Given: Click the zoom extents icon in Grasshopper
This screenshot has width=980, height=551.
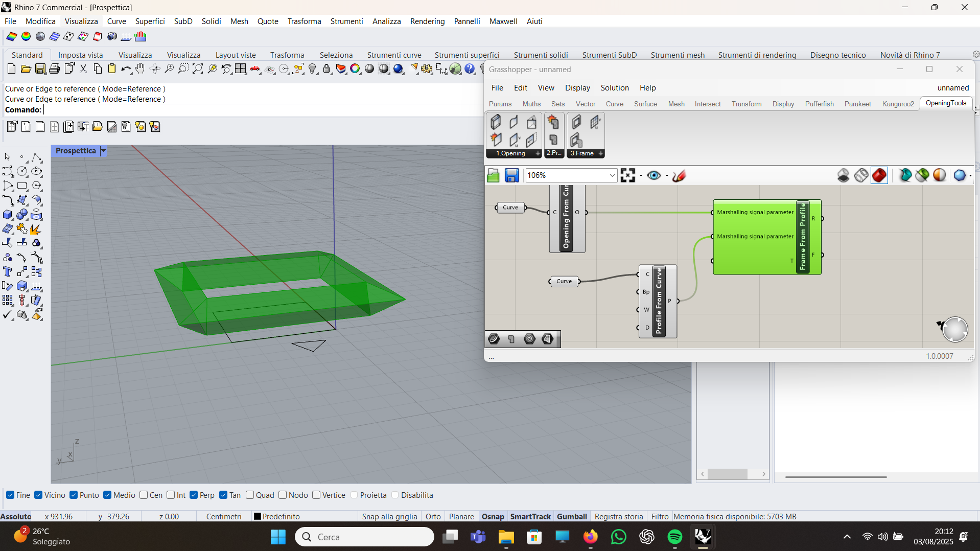Looking at the screenshot, I should pyautogui.click(x=627, y=175).
